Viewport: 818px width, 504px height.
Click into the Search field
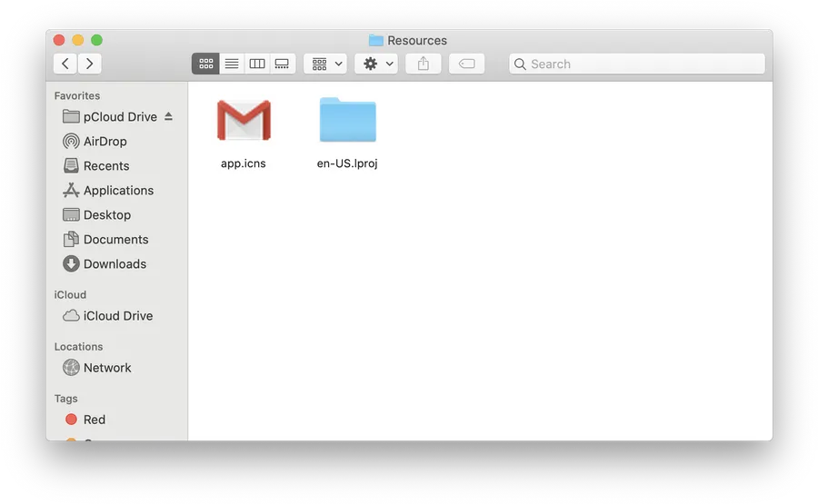[637, 64]
